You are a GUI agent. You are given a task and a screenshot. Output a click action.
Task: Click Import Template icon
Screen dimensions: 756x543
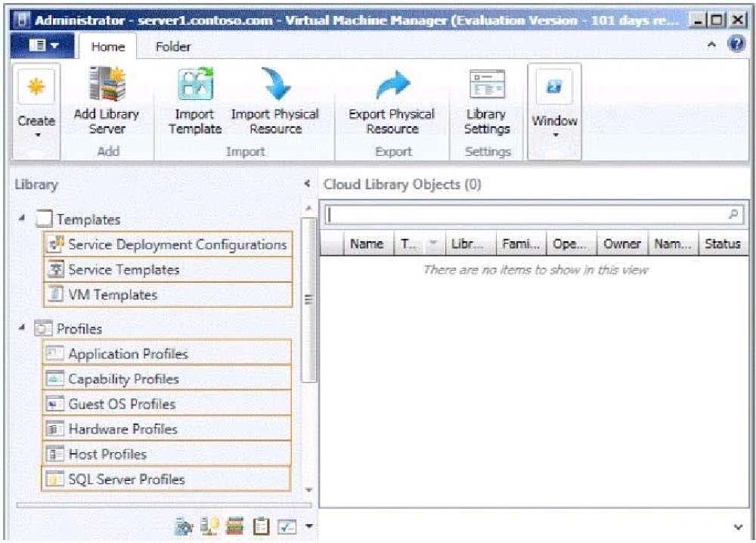pyautogui.click(x=195, y=84)
